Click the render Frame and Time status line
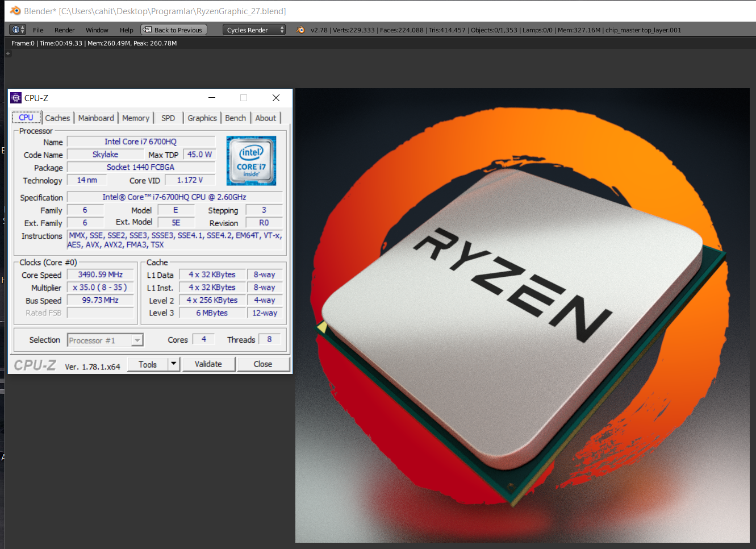The width and height of the screenshot is (756, 549). coord(94,43)
